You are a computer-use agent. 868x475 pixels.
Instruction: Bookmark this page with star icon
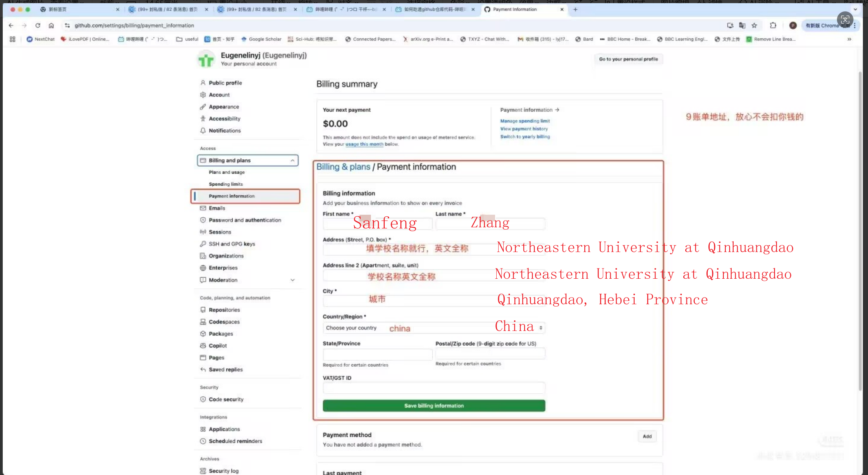tap(754, 26)
